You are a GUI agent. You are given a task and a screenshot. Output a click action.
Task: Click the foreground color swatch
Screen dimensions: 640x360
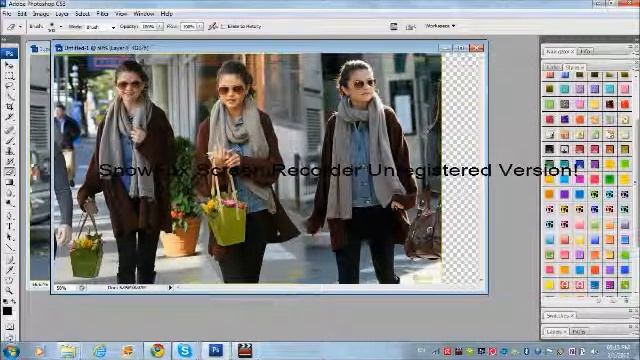coord(7,311)
